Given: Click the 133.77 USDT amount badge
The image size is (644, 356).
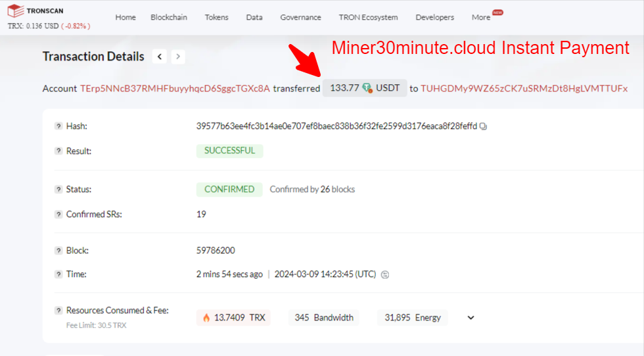Looking at the screenshot, I should [365, 88].
